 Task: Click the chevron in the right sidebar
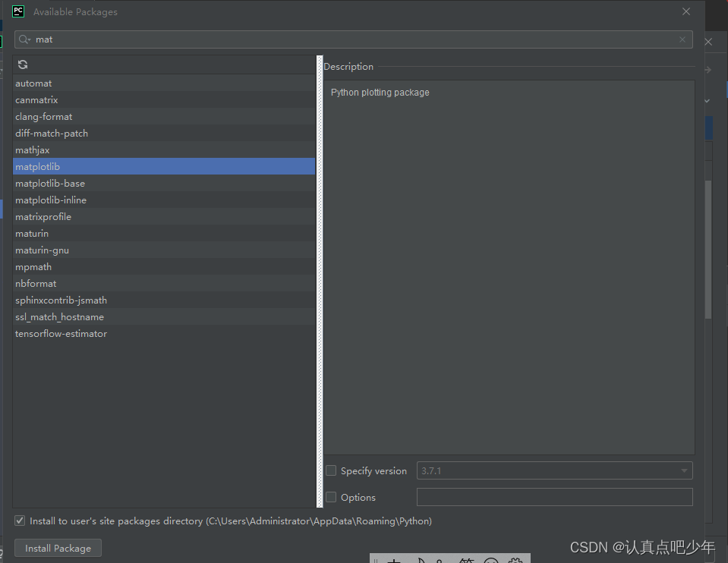tap(708, 99)
